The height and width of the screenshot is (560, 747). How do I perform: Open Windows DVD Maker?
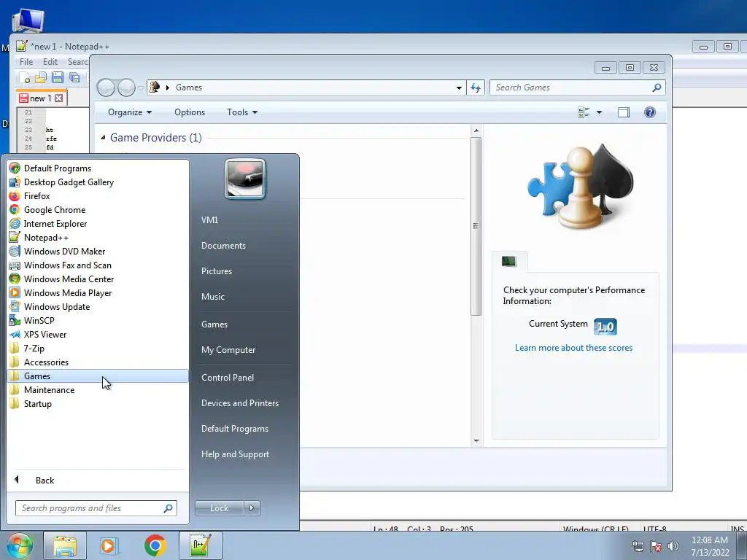click(98, 251)
